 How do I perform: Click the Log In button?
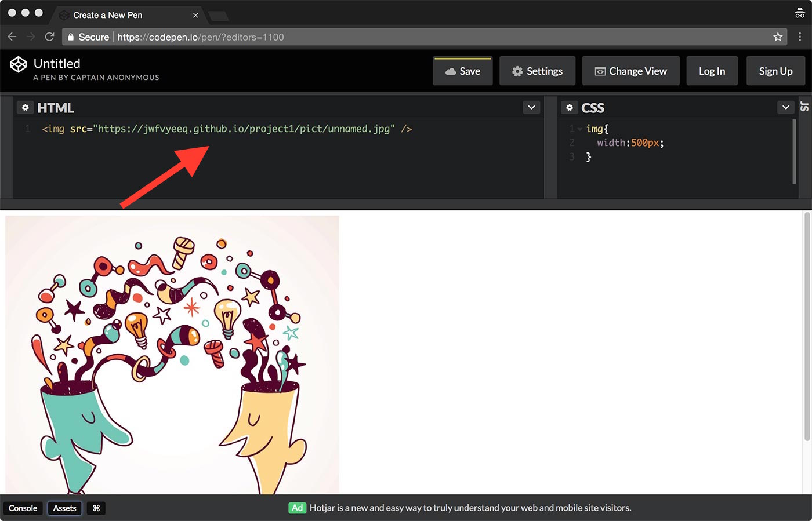coord(712,71)
